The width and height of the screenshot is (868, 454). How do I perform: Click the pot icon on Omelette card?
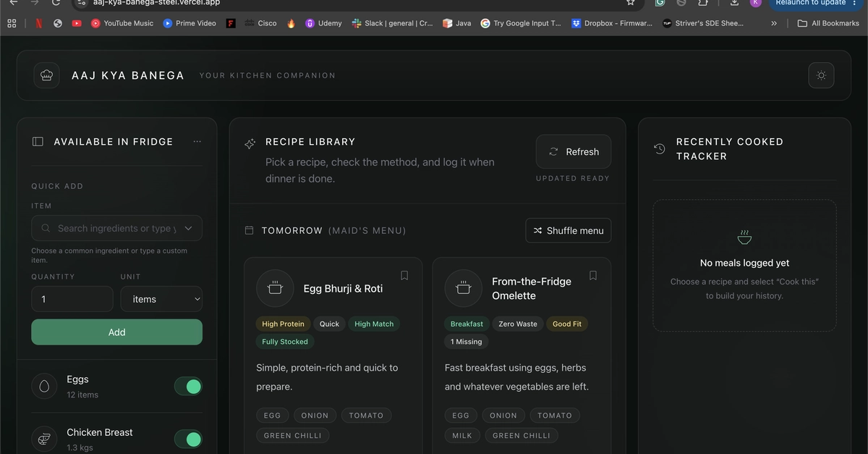(x=464, y=288)
